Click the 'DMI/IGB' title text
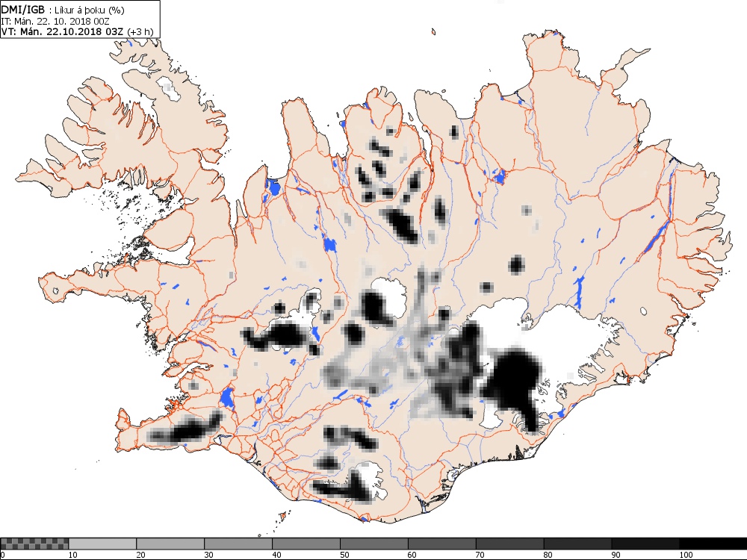The width and height of the screenshot is (747, 560). tap(23, 10)
